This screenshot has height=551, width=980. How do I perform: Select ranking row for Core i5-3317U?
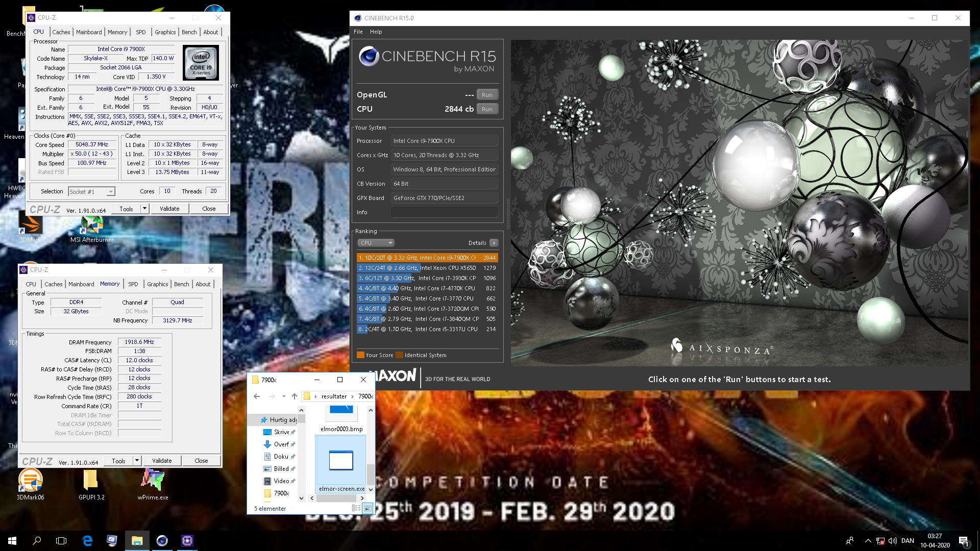427,329
